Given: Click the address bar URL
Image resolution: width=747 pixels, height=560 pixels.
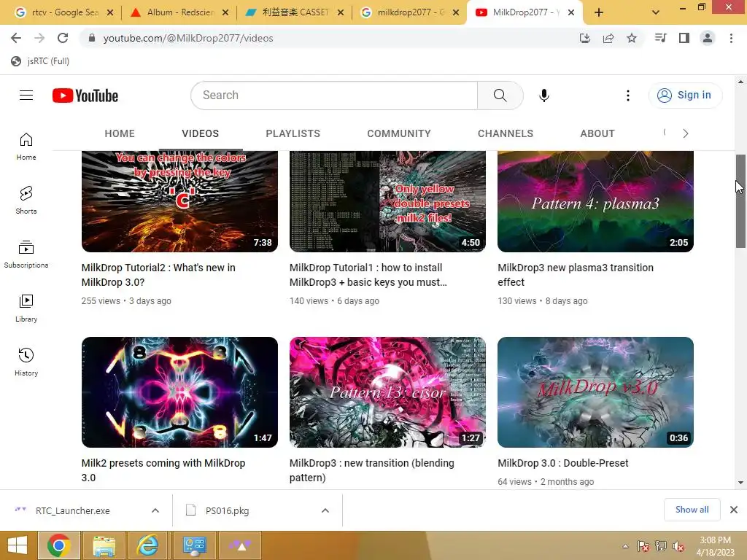Looking at the screenshot, I should point(188,38).
